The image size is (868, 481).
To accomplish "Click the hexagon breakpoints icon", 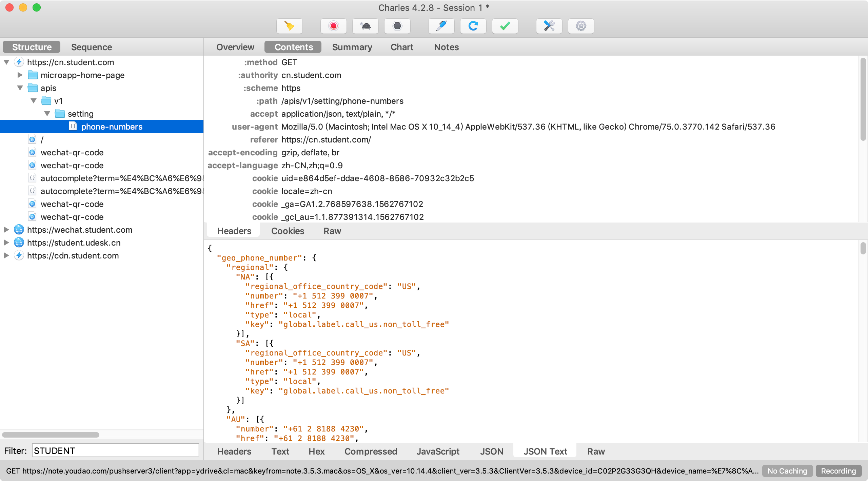I will point(397,26).
